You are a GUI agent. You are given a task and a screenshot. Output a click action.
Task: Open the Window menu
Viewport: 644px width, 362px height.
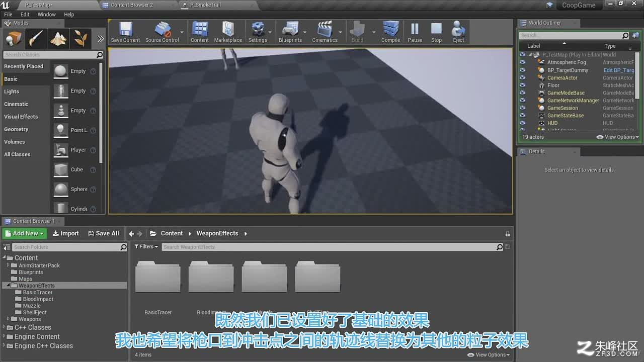(x=47, y=15)
